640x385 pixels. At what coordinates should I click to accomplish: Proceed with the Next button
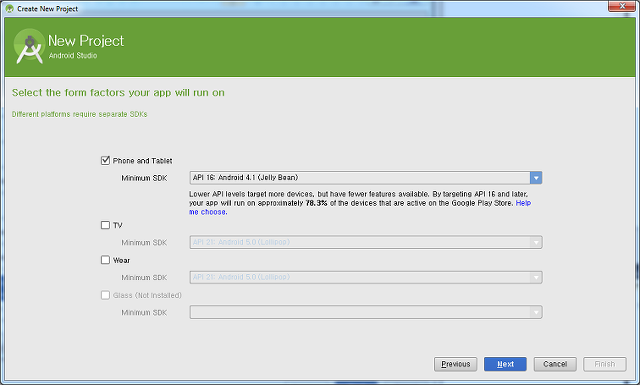point(505,364)
